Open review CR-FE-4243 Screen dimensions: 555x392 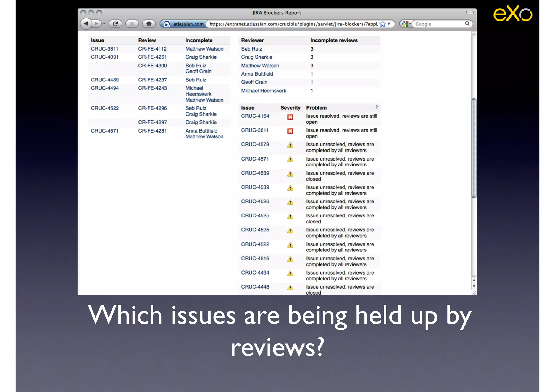coord(153,88)
